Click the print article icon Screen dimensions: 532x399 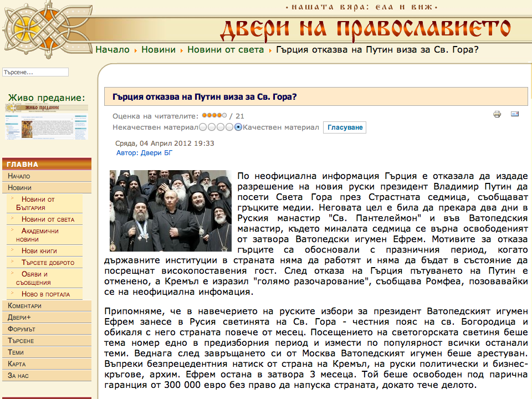497,113
